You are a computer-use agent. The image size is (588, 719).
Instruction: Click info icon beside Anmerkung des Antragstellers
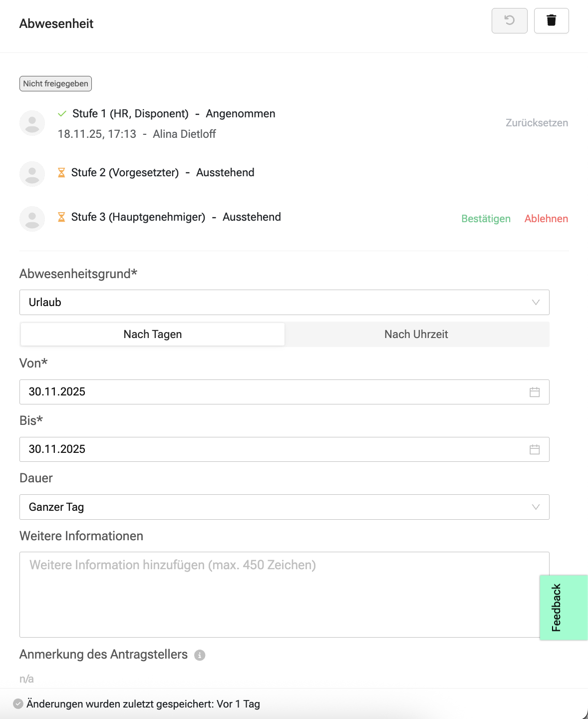coord(200,655)
